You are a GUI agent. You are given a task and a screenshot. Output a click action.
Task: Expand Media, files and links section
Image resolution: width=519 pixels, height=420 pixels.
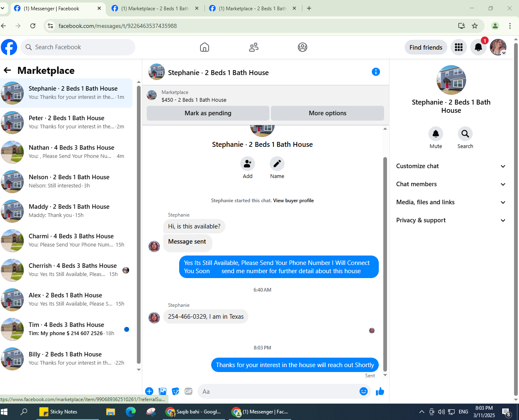tap(451, 202)
